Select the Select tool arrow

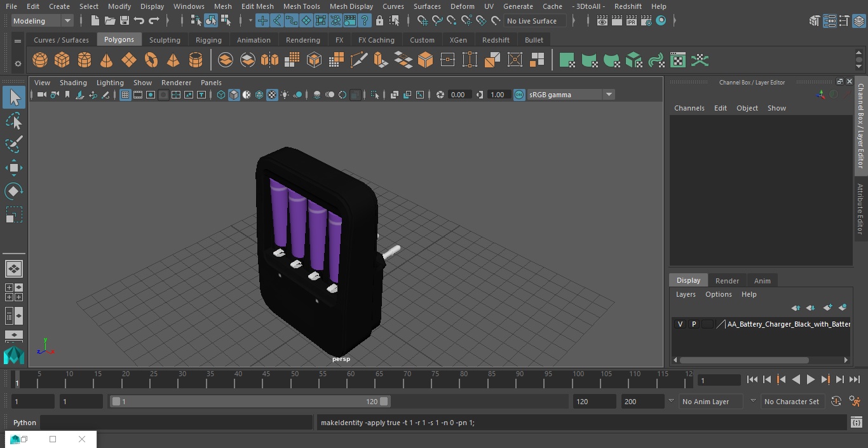[14, 97]
